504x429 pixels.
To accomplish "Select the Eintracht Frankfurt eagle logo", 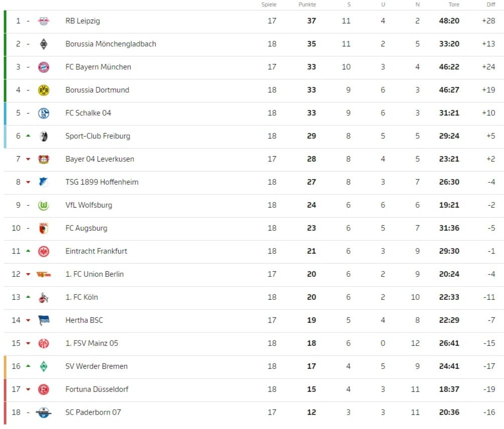I will click(44, 251).
